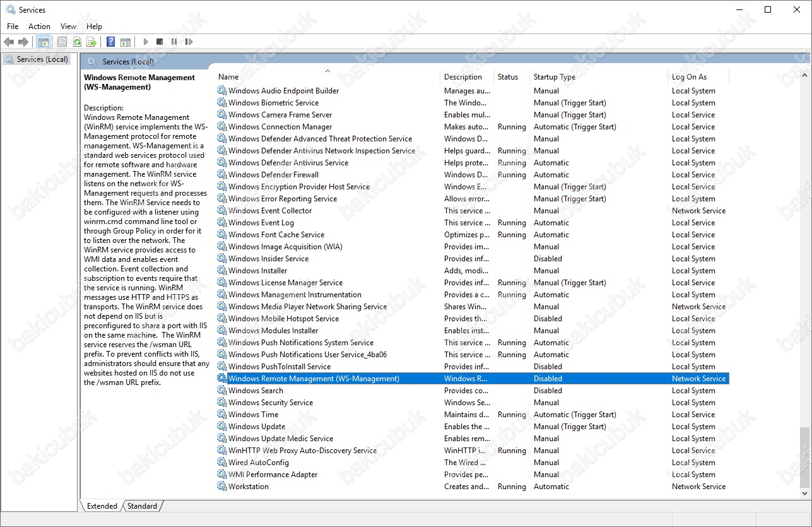Viewport: 812px width, 527px height.
Task: Click gear icon of WMI Performance Adapter
Action: [x=221, y=475]
